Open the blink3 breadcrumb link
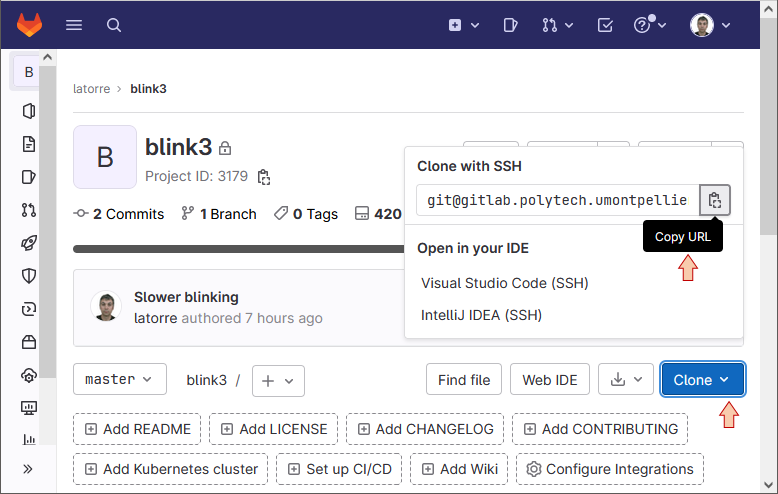This screenshot has height=494, width=778. click(148, 89)
